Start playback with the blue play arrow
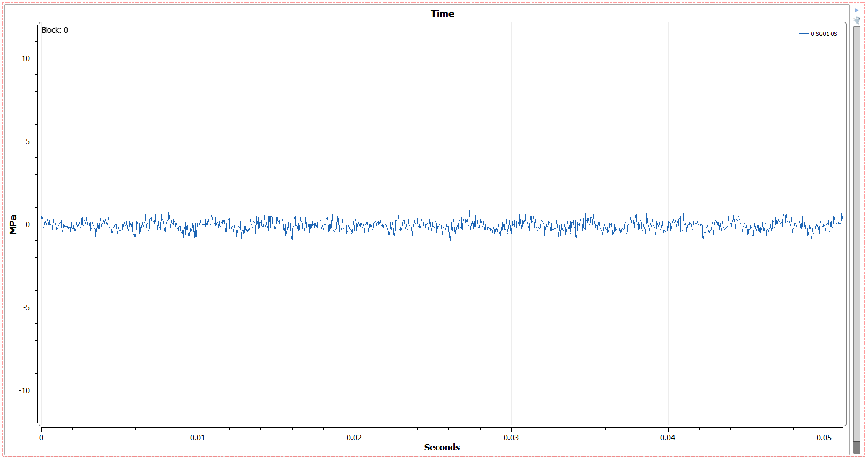The image size is (868, 459). (857, 10)
